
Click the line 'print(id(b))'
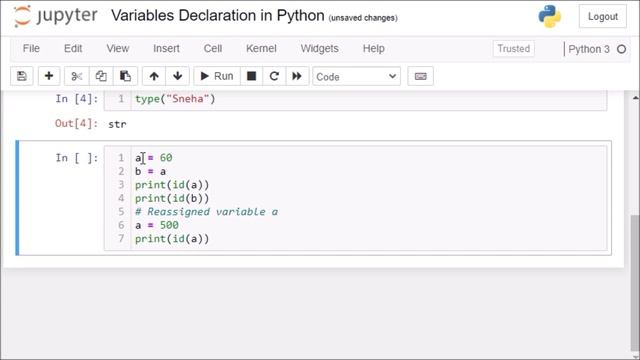click(x=172, y=198)
